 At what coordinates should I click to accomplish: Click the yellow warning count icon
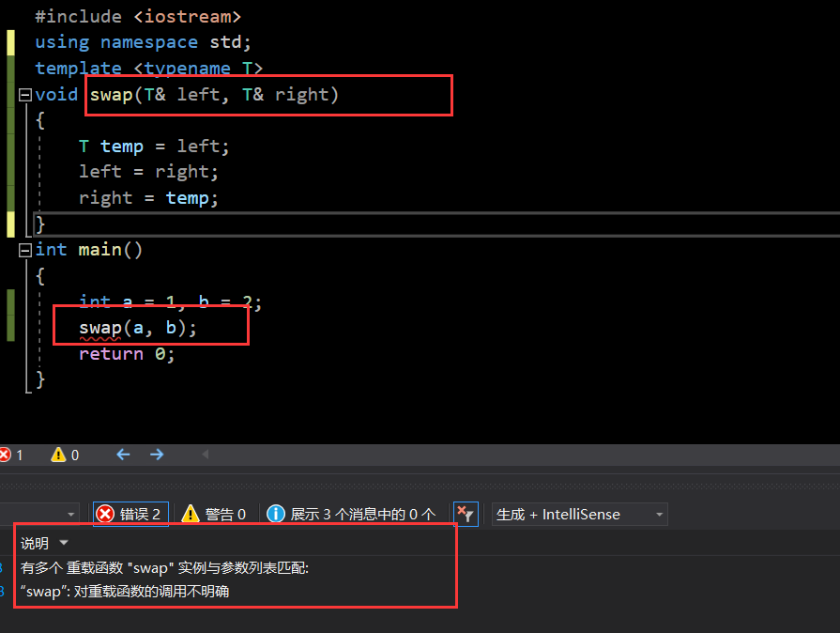(58, 455)
